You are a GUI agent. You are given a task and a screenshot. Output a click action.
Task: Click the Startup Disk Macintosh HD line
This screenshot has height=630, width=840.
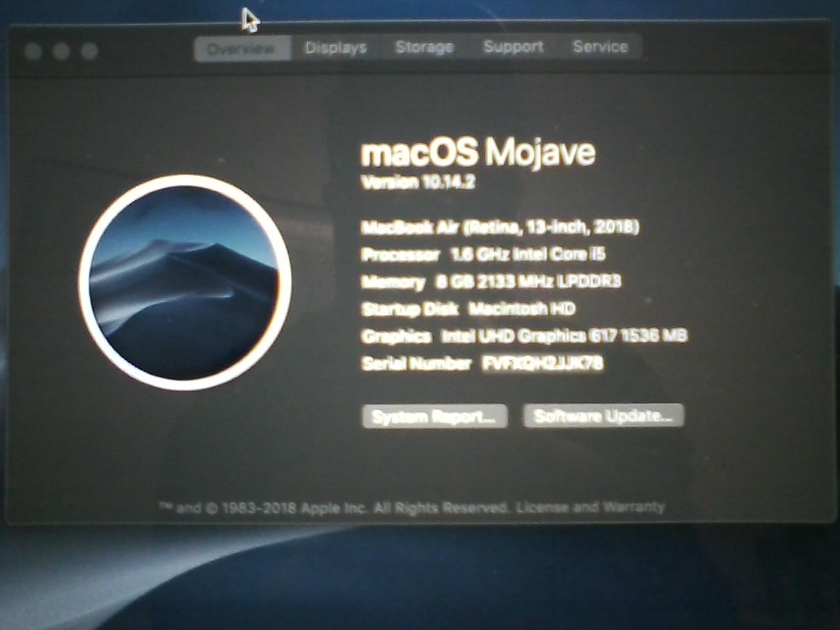[x=469, y=308]
